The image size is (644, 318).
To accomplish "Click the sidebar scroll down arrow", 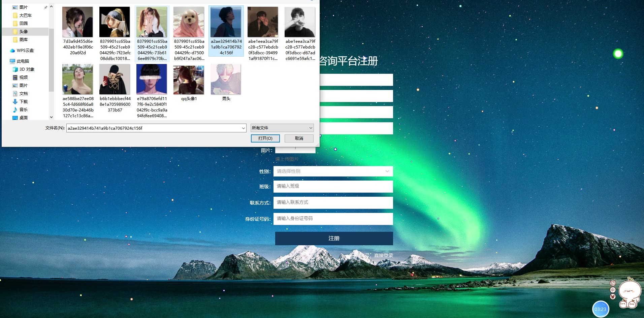I will click(51, 117).
